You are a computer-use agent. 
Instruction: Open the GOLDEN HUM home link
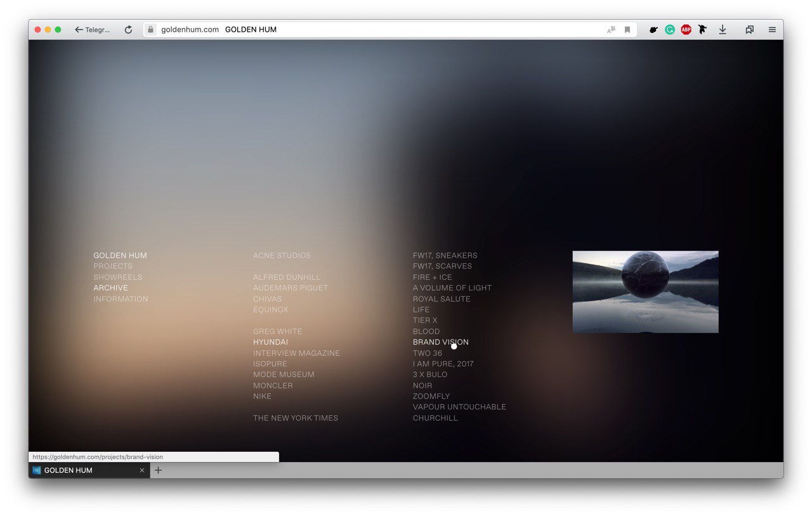pos(120,256)
